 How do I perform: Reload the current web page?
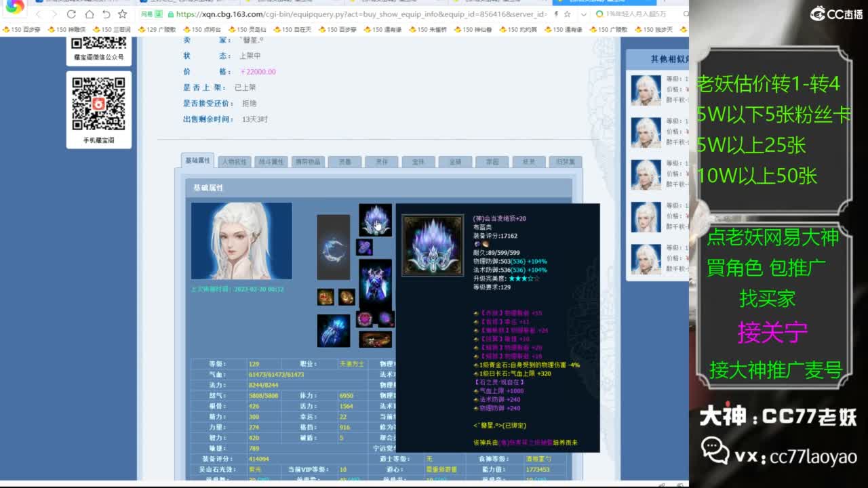[72, 14]
